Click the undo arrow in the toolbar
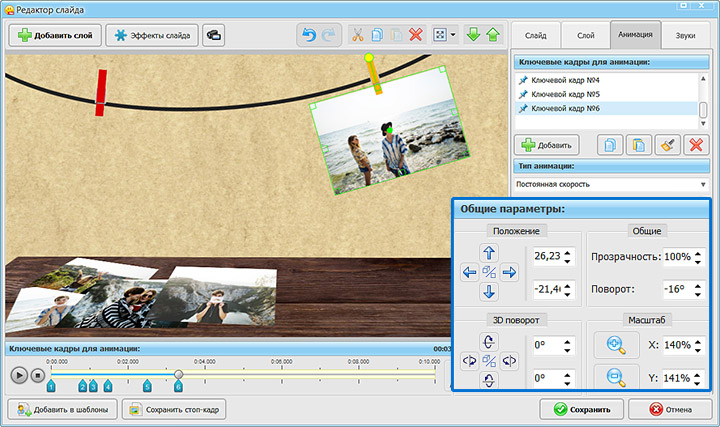The image size is (720, 427). tap(309, 35)
